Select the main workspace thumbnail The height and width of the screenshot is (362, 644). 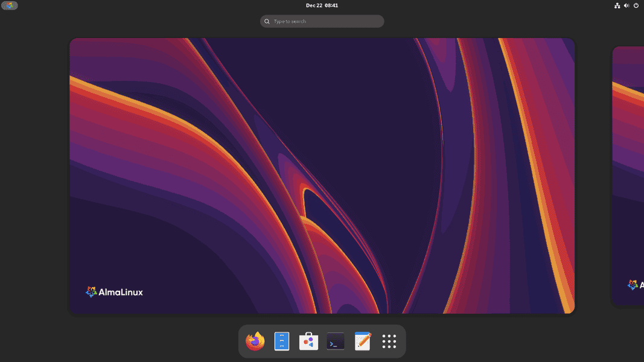point(322,176)
